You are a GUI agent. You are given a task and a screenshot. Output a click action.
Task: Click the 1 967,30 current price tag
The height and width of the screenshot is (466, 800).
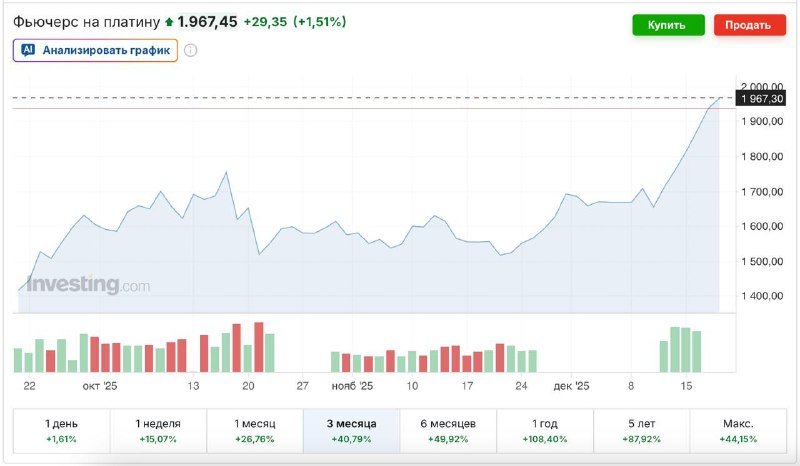pos(761,98)
